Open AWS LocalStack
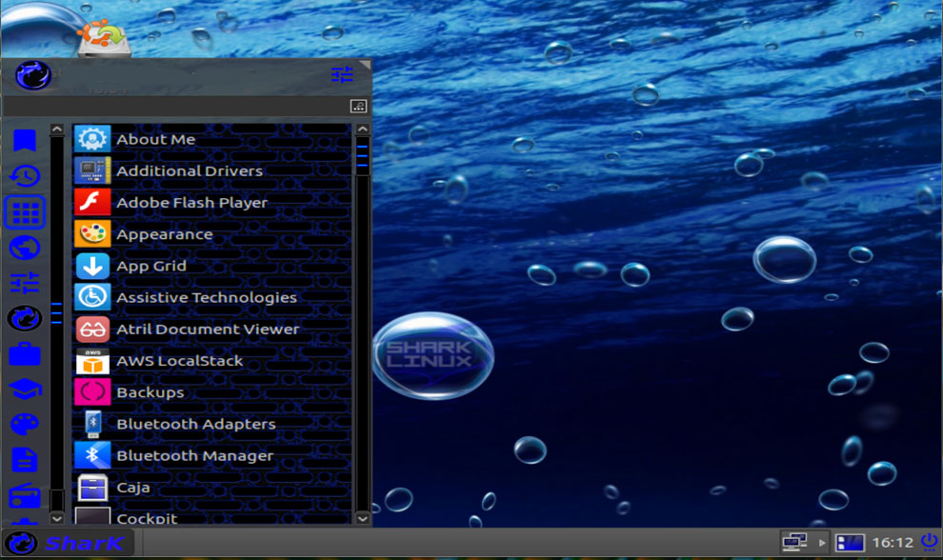The width and height of the screenshot is (943, 560). [x=211, y=361]
